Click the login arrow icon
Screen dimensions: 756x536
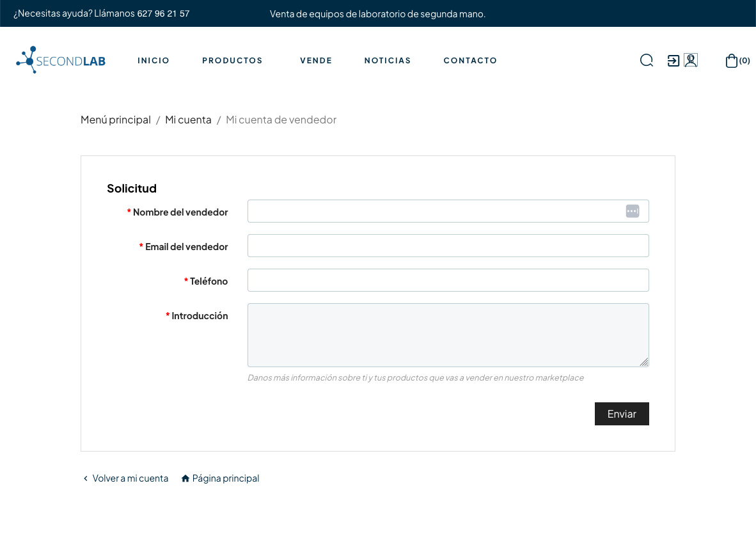coord(673,60)
